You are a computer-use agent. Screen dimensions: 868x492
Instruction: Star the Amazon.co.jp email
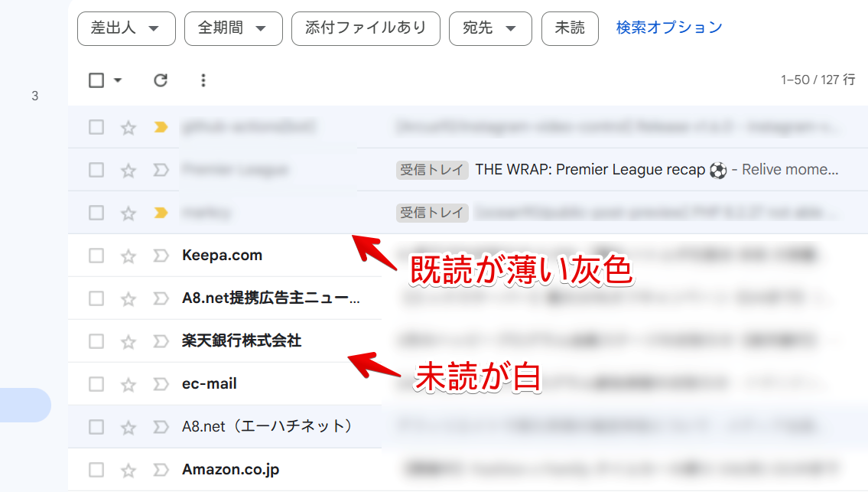pyautogui.click(x=128, y=471)
